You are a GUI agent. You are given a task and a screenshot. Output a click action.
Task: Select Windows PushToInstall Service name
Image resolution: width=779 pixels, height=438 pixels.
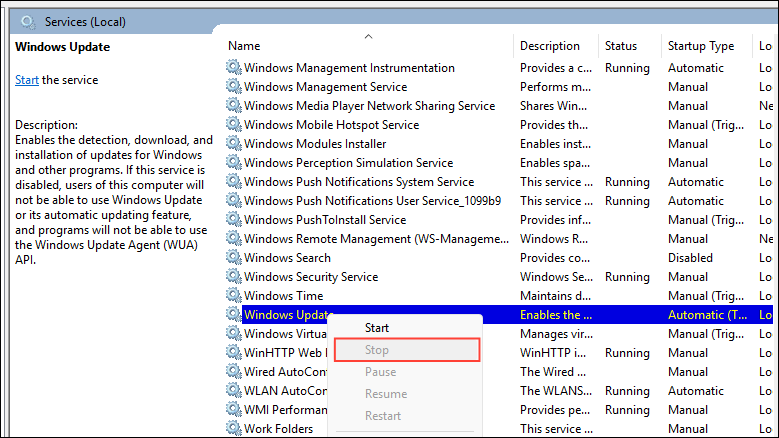pos(325,219)
